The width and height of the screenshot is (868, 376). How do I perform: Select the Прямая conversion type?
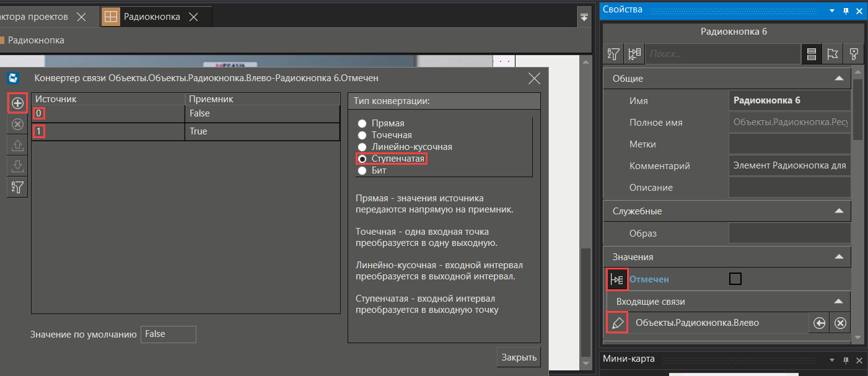tap(362, 123)
